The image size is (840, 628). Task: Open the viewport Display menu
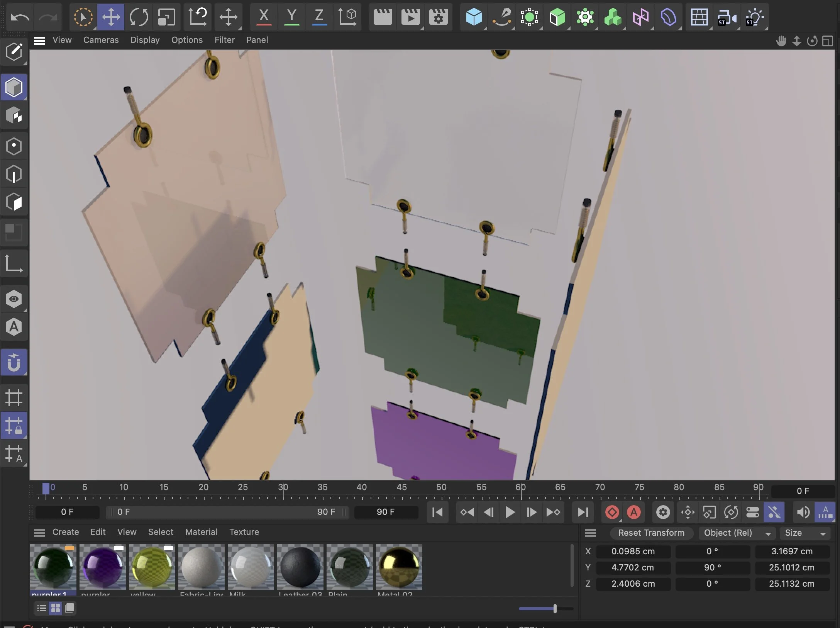click(145, 40)
